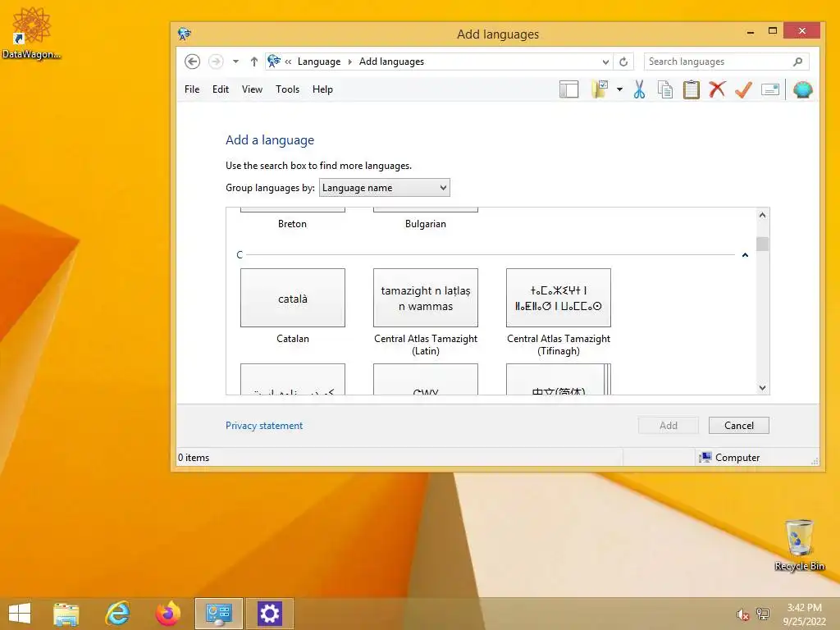The image size is (840, 630).
Task: Click the search magnifier icon
Action: tap(797, 62)
